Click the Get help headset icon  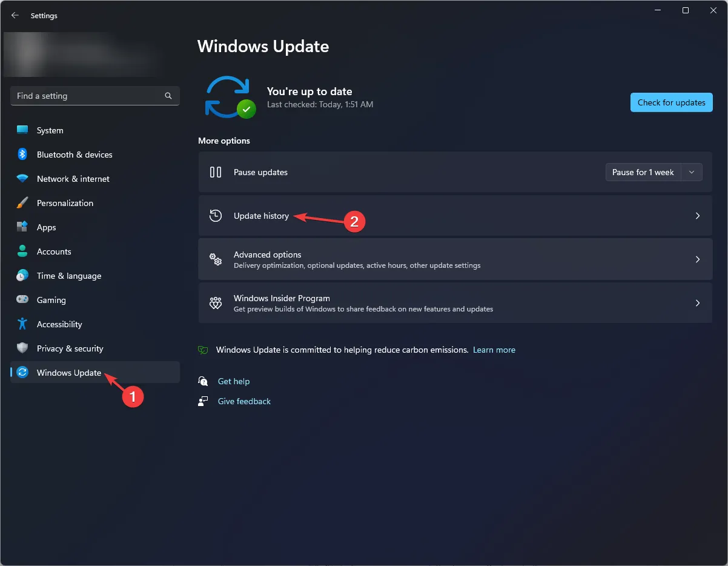click(204, 381)
